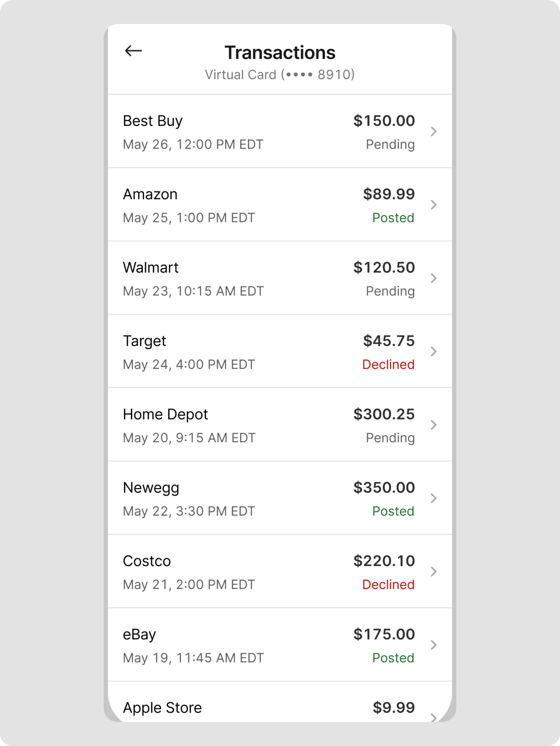Select the Apple Store transaction
Viewport: 560px width, 746px height.
(x=162, y=708)
